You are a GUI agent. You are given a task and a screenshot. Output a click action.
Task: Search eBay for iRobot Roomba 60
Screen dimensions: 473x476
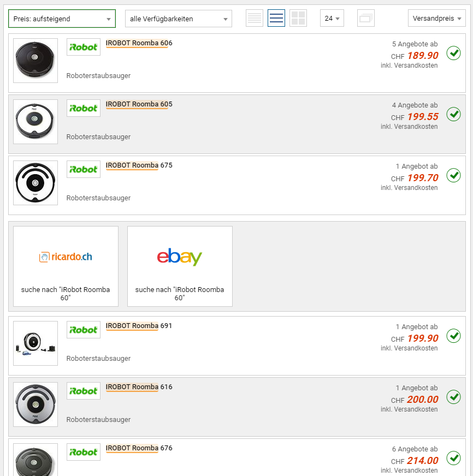tap(180, 266)
